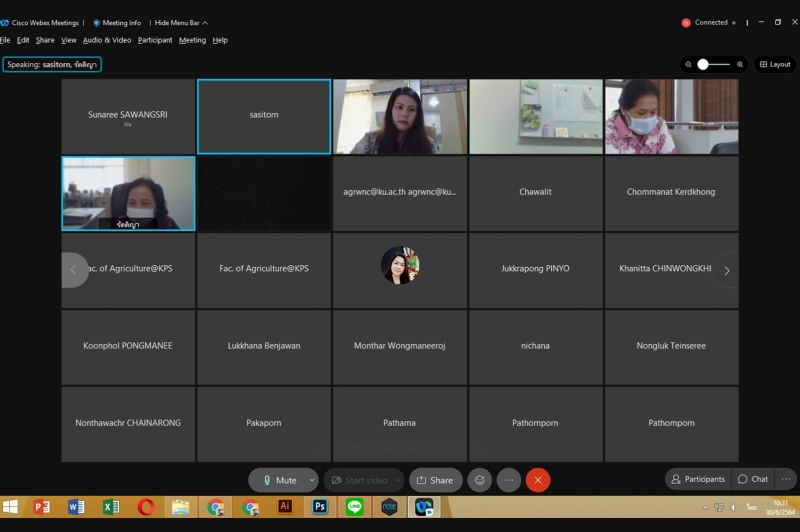Open panel options ellipsis beside Chat
800x532 pixels.
click(x=786, y=479)
